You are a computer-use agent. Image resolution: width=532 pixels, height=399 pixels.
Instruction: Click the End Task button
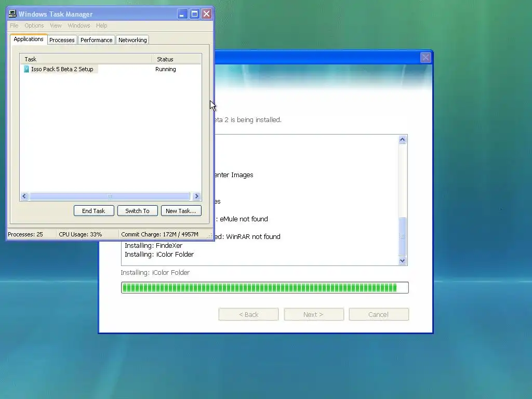pyautogui.click(x=94, y=211)
